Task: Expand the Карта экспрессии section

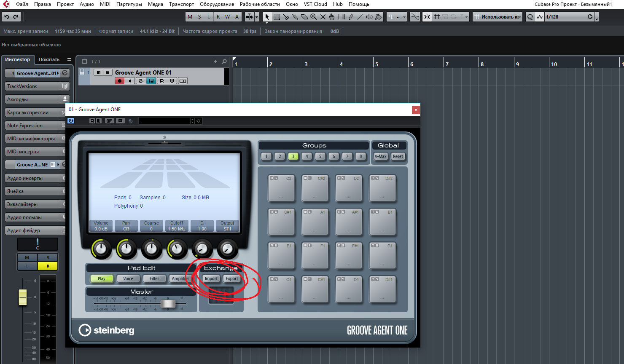Action: coord(32,112)
